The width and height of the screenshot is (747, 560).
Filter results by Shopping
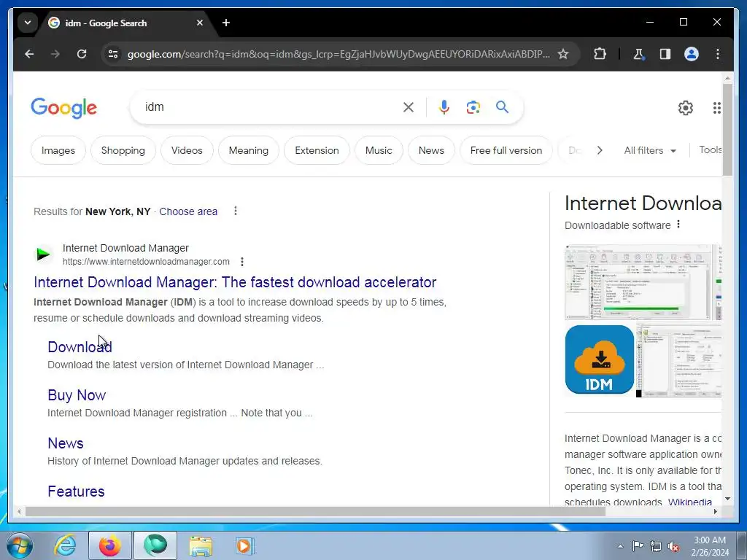[123, 150]
